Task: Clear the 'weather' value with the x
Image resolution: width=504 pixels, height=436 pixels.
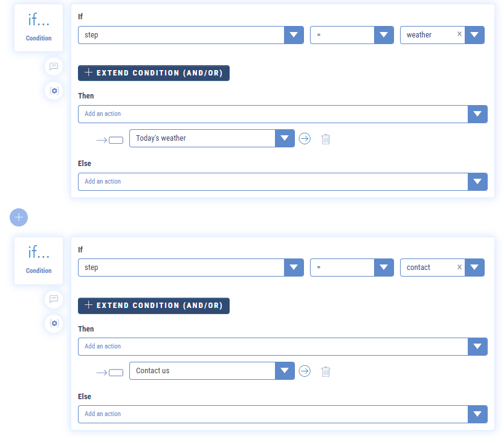Action: pos(459,34)
